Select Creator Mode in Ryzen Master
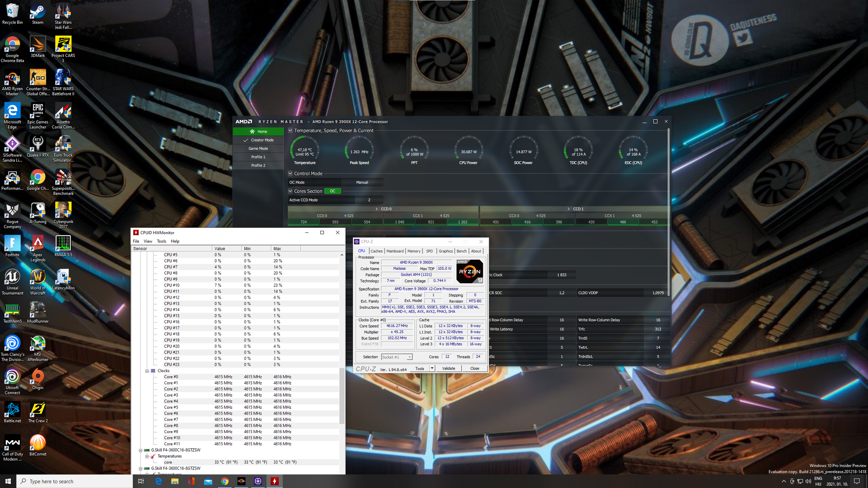 pyautogui.click(x=258, y=140)
